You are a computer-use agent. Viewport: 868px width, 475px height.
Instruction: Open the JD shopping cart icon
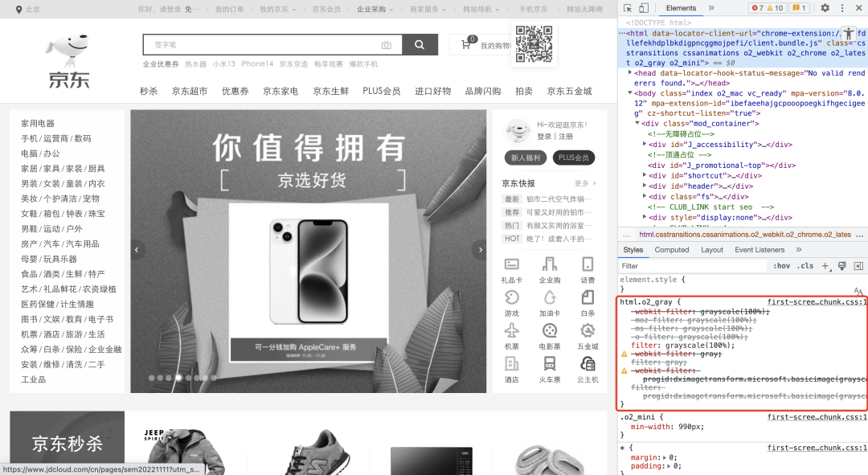pyautogui.click(x=467, y=44)
